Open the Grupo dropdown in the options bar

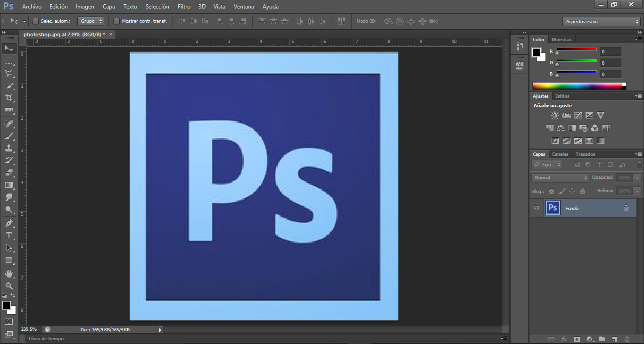click(91, 21)
